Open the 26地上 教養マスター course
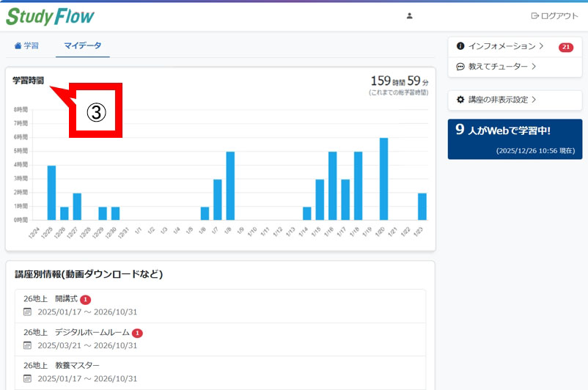Viewport: 588px width, 390px height. click(x=62, y=365)
